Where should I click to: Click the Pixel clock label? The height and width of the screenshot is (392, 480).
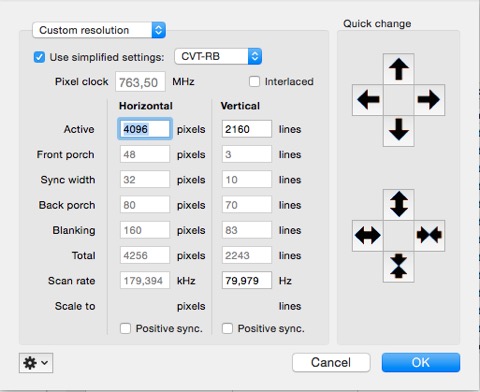82,82
